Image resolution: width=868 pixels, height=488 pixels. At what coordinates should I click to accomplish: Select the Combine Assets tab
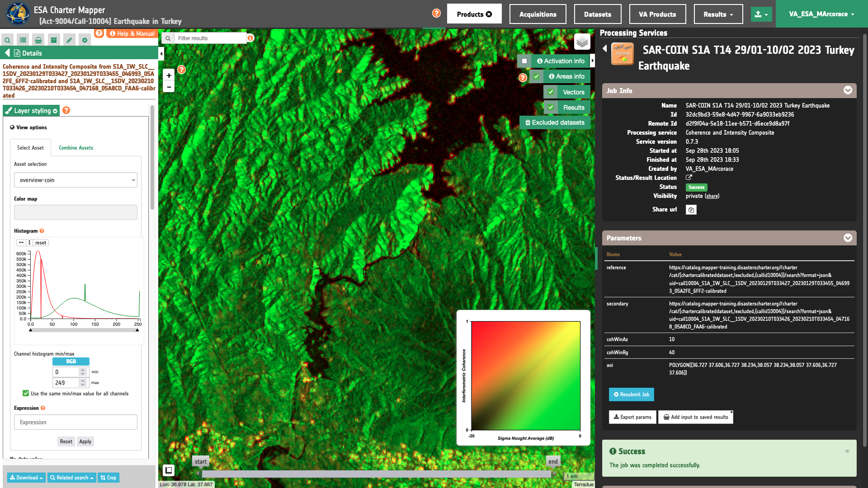click(76, 148)
